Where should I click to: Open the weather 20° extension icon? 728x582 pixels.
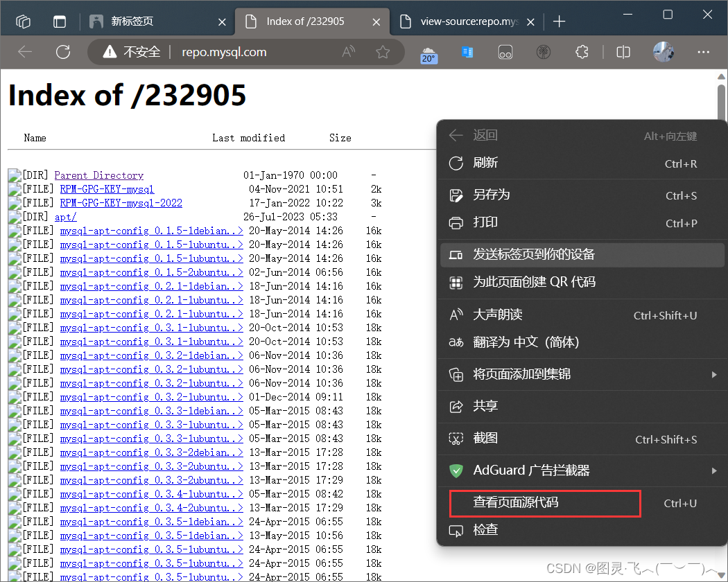pos(428,54)
